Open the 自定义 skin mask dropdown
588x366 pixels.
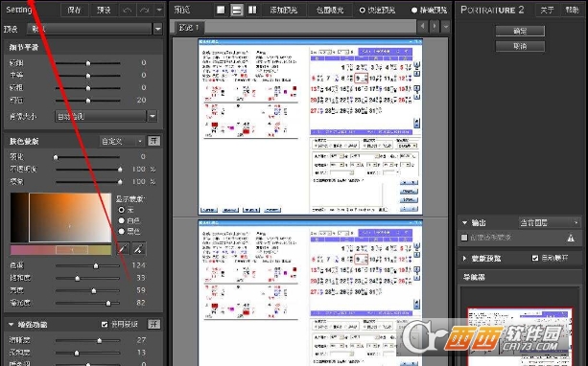pos(122,141)
